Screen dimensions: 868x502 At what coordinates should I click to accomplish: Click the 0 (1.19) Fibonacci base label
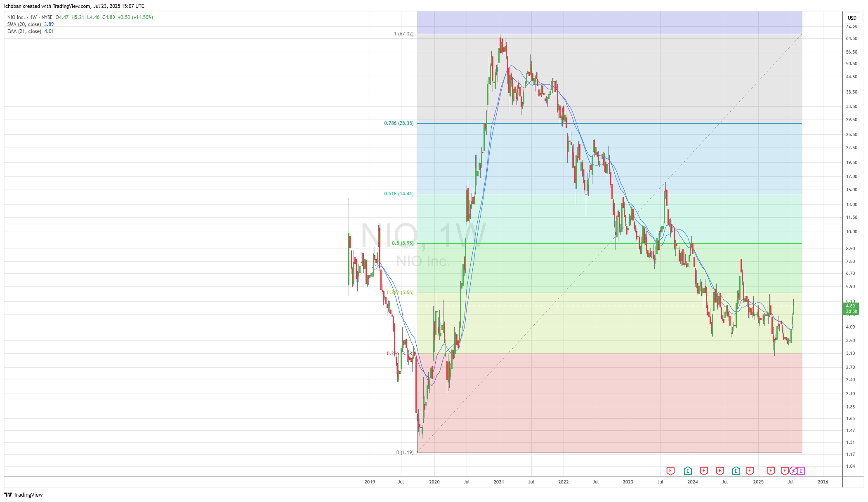405,453
